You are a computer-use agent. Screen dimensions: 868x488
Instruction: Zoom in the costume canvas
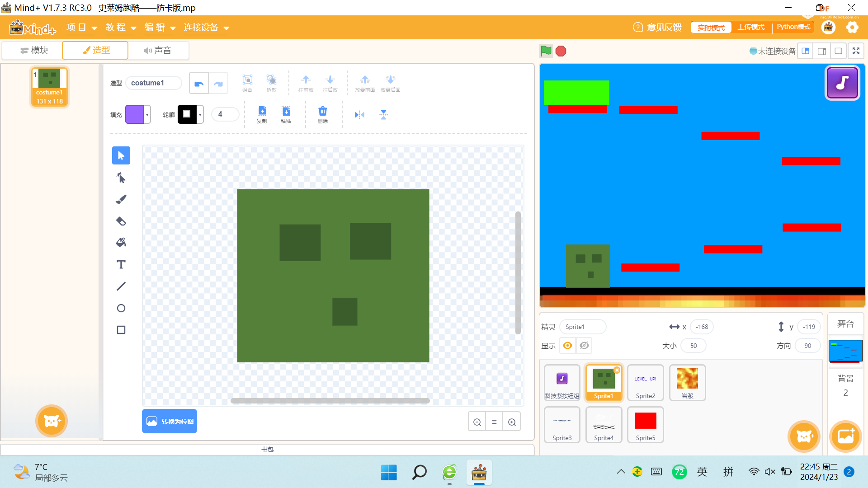click(x=512, y=422)
